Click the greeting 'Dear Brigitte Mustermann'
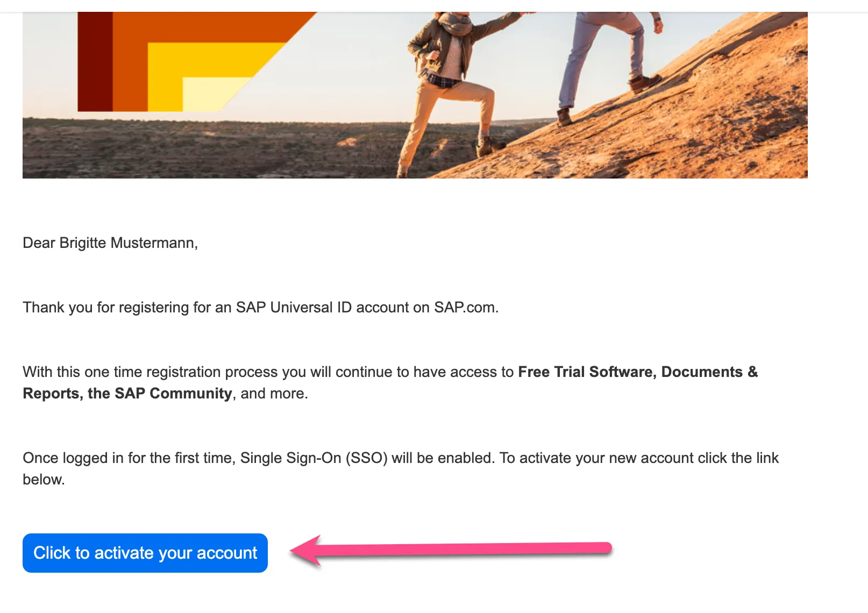This screenshot has height=613, width=868. [x=110, y=243]
